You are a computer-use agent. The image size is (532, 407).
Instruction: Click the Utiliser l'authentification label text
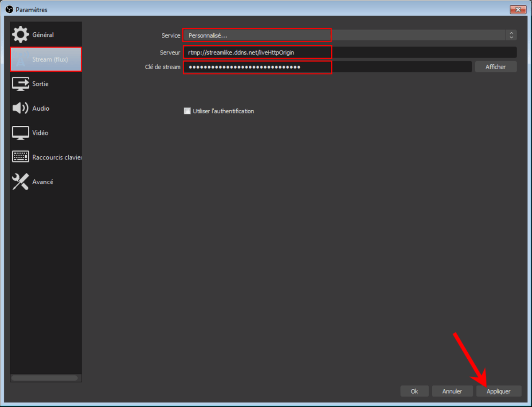point(223,111)
